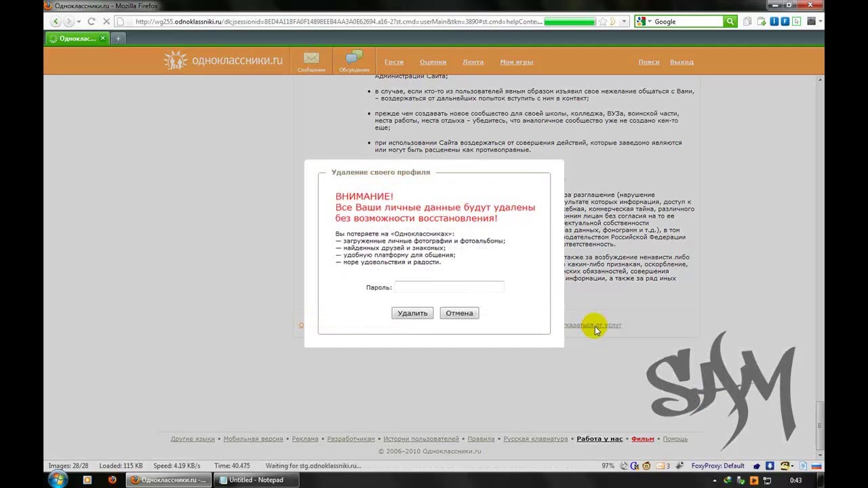Open media player pinned taskbar icon
The height and width of the screenshot is (488, 868).
pyautogui.click(x=87, y=480)
